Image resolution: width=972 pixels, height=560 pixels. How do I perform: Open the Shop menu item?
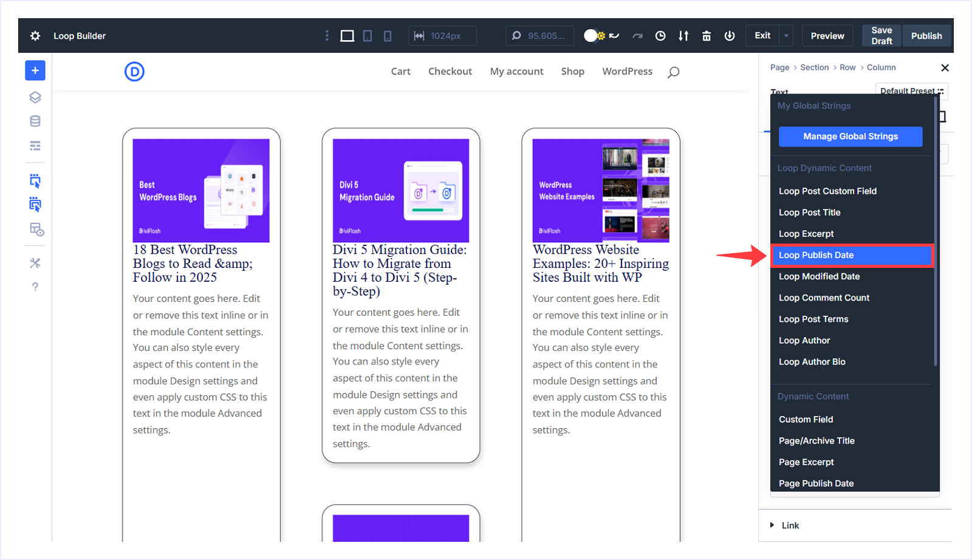tap(572, 71)
